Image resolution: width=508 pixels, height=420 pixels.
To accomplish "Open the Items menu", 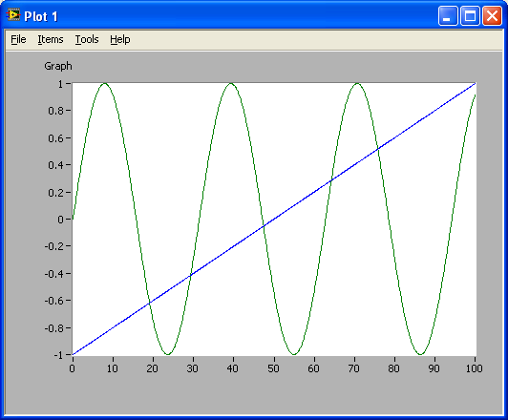I will (51, 39).
